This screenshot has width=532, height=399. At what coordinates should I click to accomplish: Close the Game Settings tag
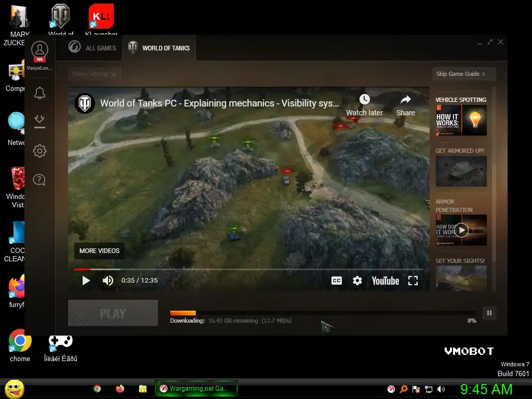tap(113, 74)
